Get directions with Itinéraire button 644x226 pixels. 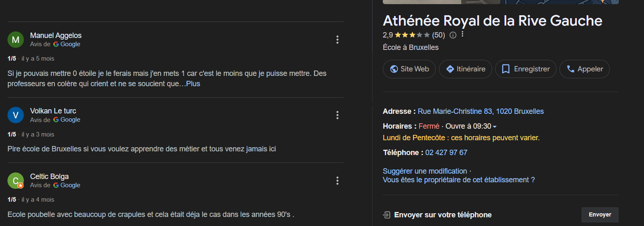465,69
